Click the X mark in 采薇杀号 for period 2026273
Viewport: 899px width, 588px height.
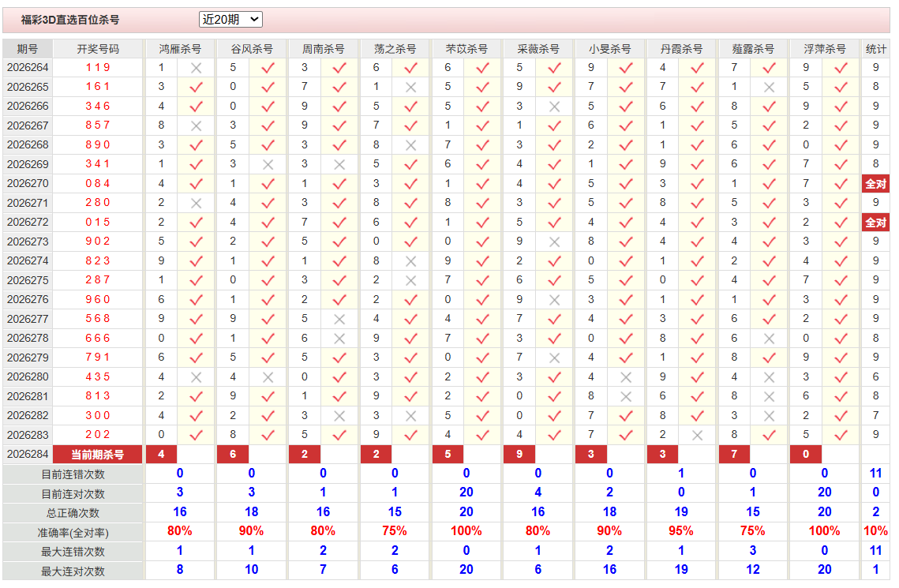tap(554, 242)
